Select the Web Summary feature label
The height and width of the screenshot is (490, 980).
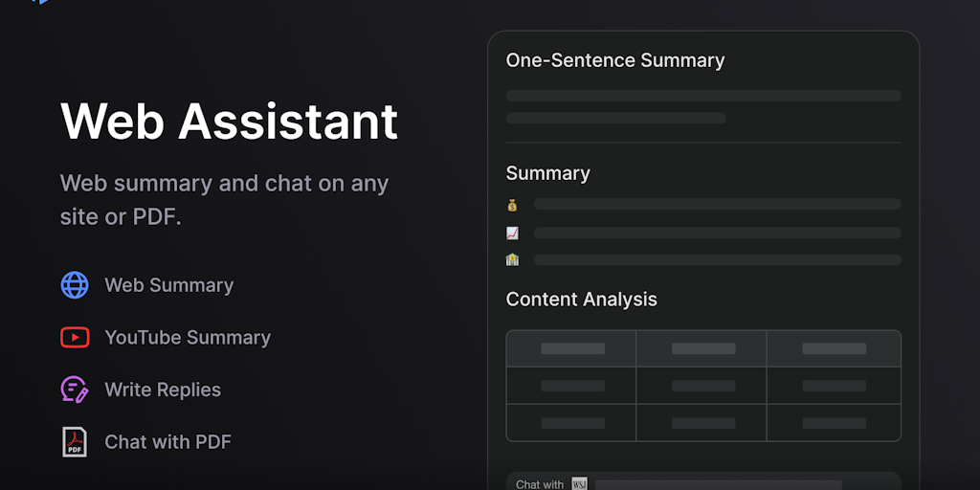[x=168, y=285]
